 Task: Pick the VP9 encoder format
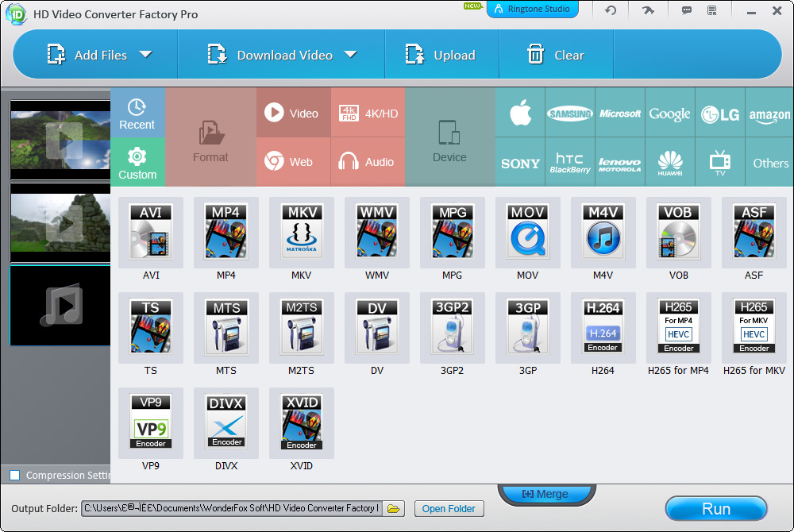(150, 423)
